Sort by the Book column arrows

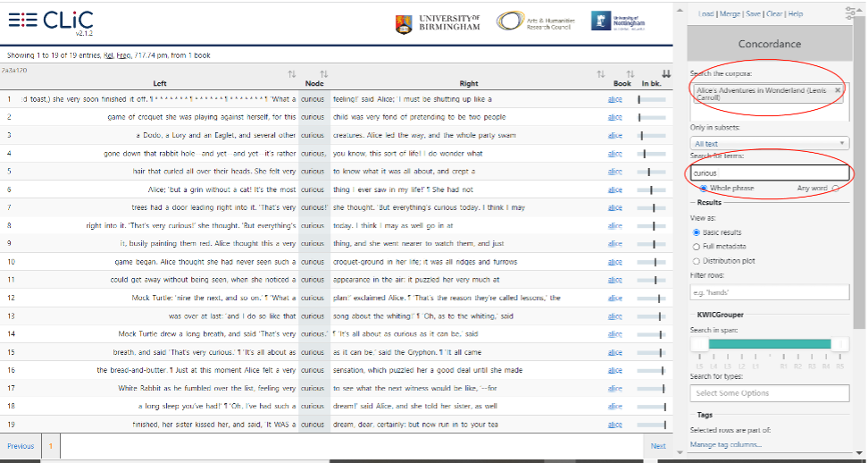pyautogui.click(x=630, y=73)
